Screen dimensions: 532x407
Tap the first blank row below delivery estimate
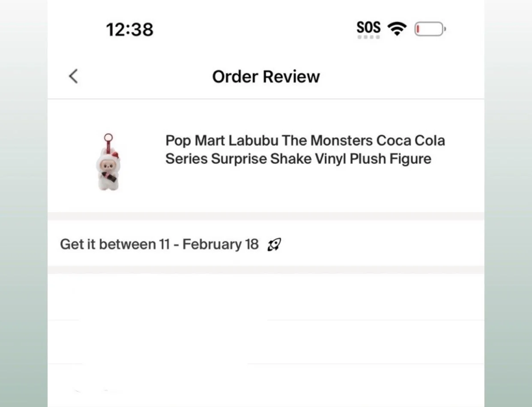266,297
